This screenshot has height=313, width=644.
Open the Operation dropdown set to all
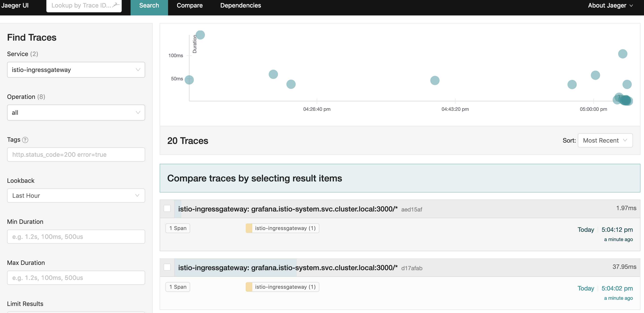tap(76, 113)
